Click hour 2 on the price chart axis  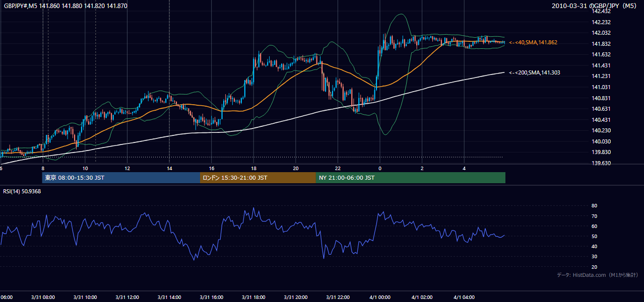click(422, 168)
